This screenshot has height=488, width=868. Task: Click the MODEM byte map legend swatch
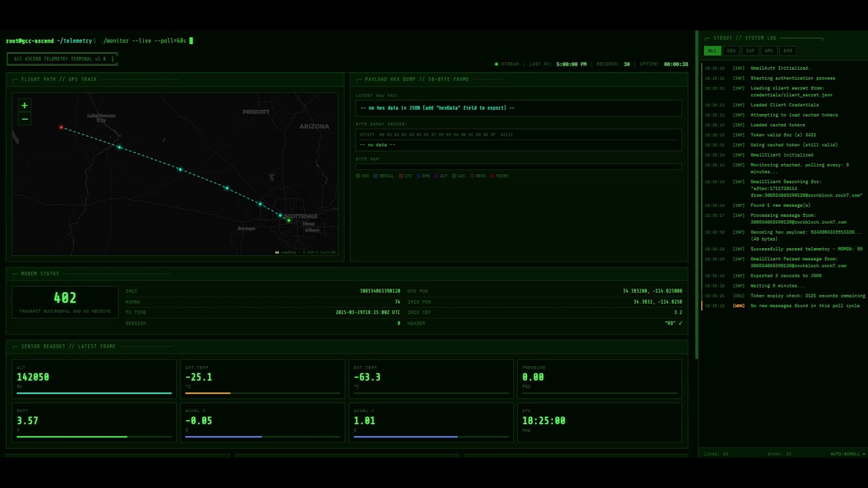click(x=492, y=176)
